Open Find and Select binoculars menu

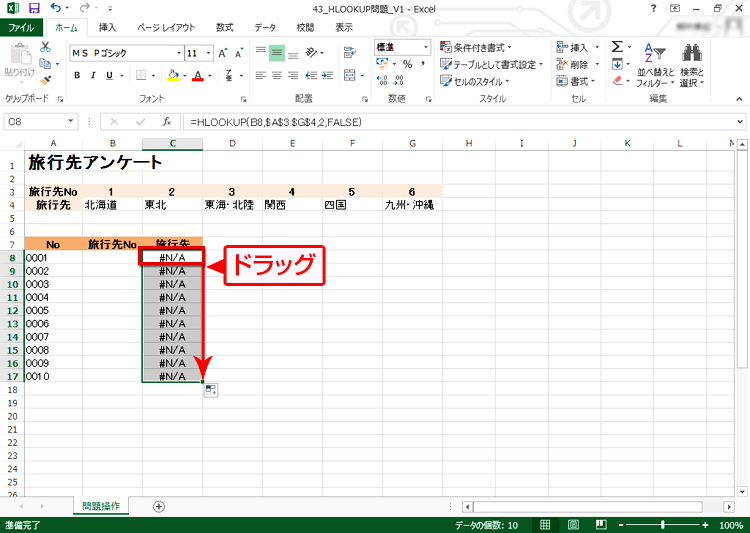pos(692,65)
